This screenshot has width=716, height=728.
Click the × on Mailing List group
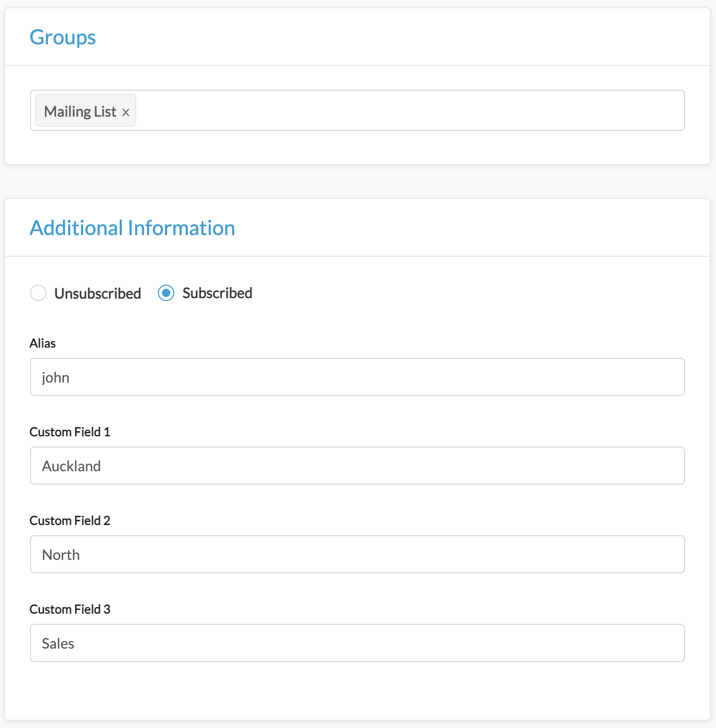coord(126,111)
